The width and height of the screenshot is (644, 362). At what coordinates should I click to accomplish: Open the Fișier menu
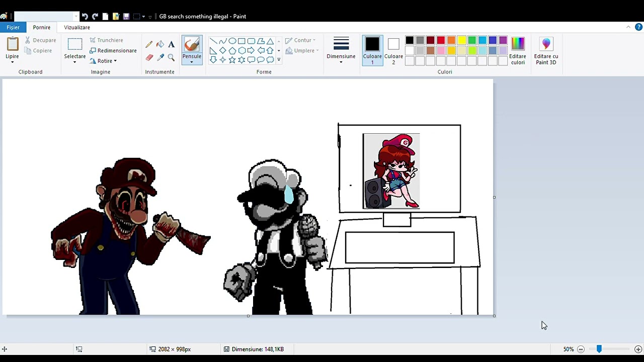[x=13, y=27]
